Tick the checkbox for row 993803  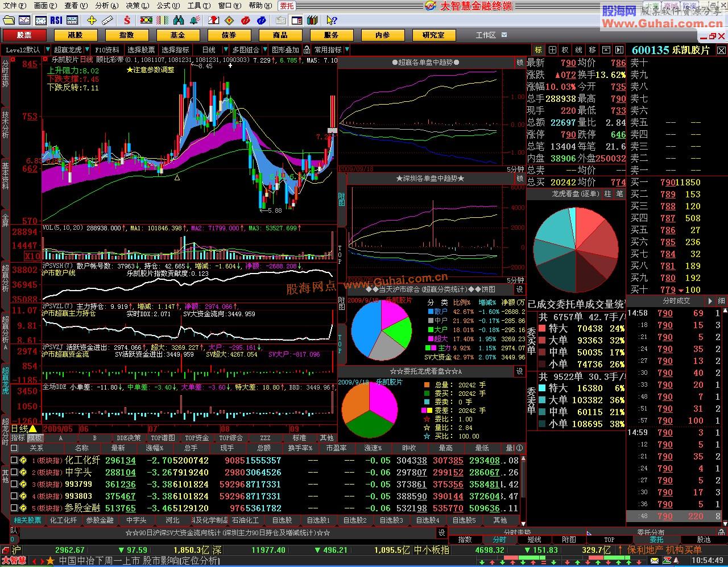[x=14, y=496]
